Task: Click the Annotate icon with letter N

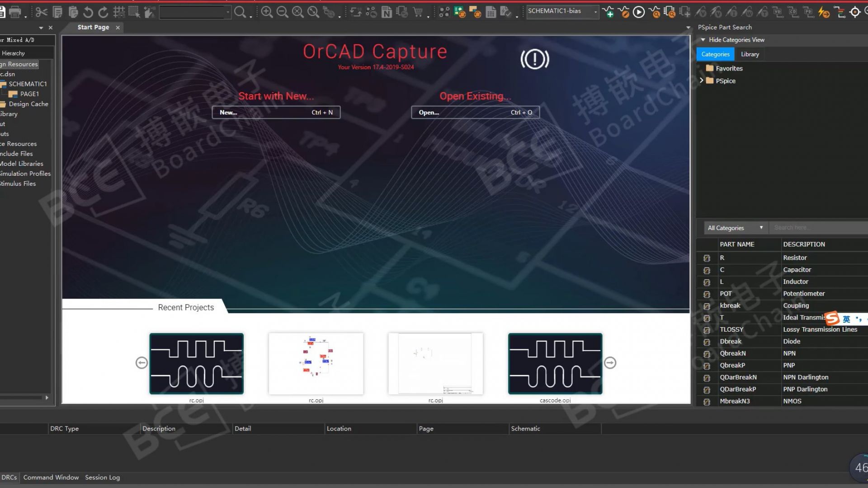Action: pos(387,12)
